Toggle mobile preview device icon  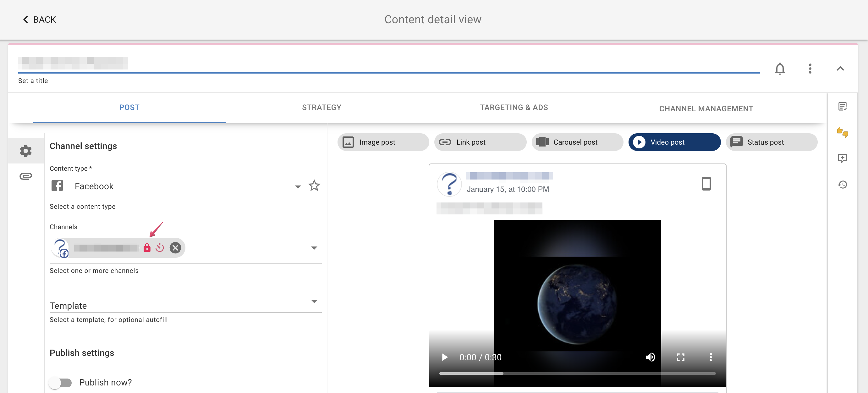pos(706,184)
